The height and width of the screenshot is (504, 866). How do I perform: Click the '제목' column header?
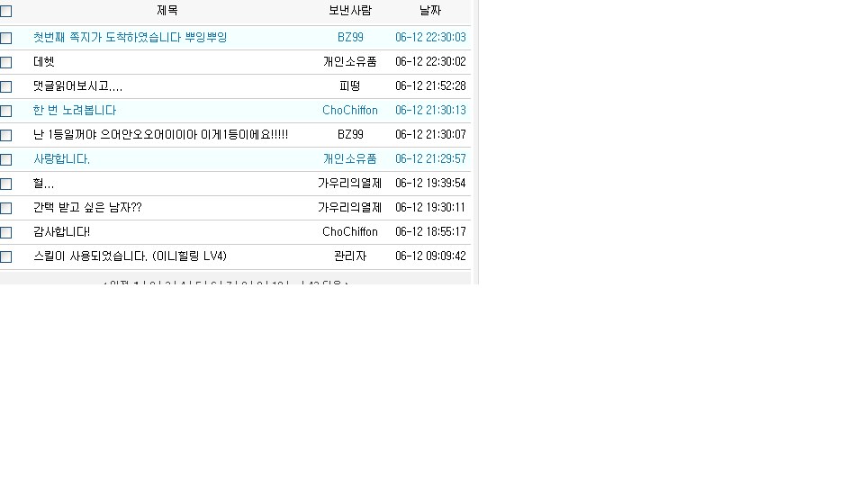click(x=167, y=11)
